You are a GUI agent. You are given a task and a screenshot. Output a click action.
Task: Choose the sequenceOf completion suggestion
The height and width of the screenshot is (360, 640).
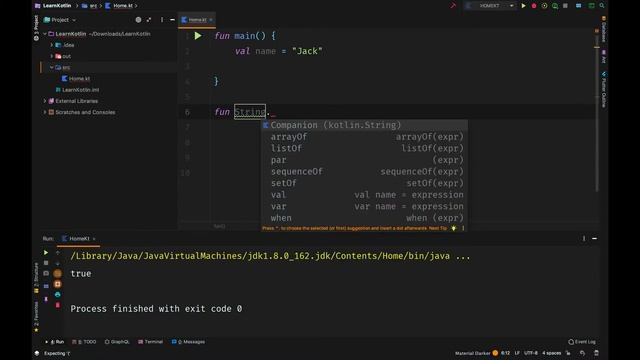pyautogui.click(x=364, y=171)
